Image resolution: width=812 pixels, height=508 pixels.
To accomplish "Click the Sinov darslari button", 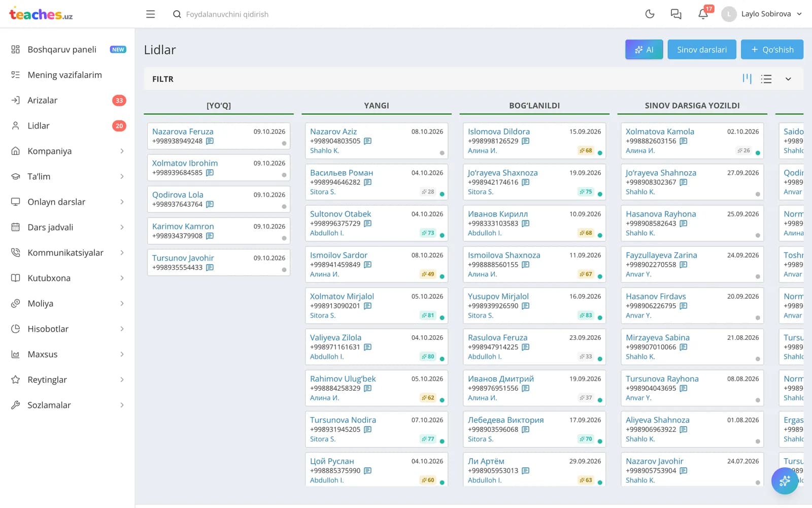I will (702, 49).
